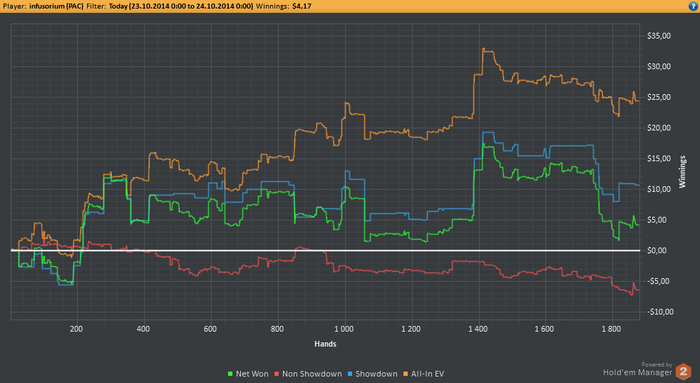Image resolution: width=700 pixels, height=383 pixels.
Task: Click the $15,00 axis label
Action: pos(659,158)
